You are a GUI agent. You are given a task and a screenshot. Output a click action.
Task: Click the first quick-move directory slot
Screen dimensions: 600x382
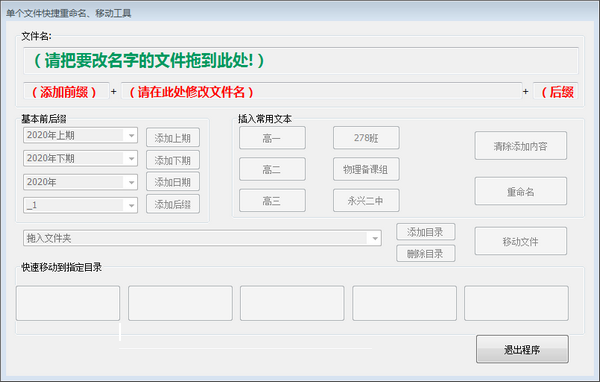click(x=68, y=303)
